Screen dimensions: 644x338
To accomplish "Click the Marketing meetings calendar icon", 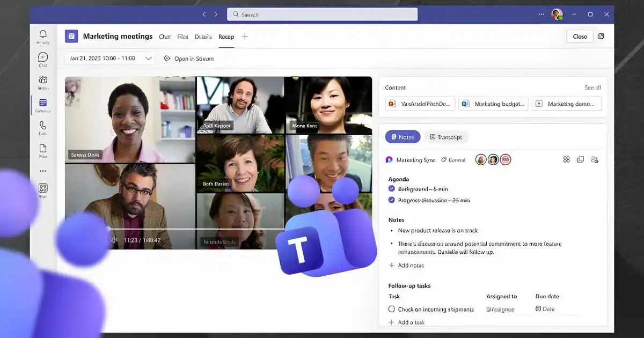I will [71, 36].
